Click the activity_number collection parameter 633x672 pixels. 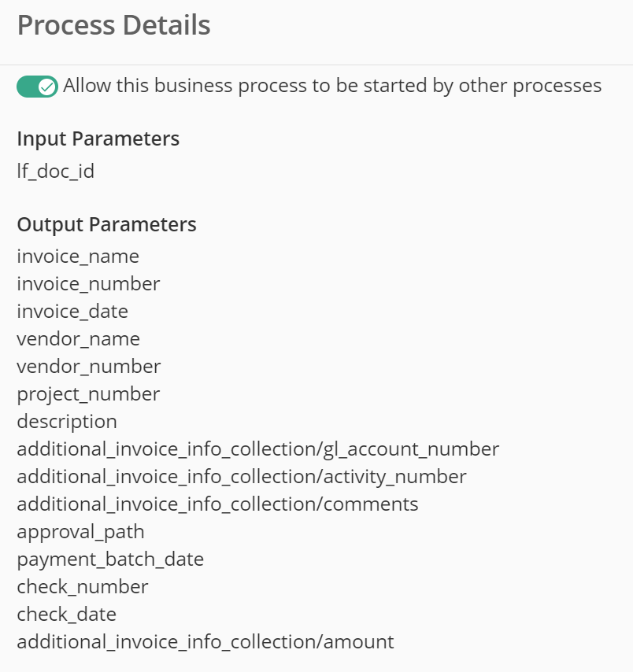point(242,477)
